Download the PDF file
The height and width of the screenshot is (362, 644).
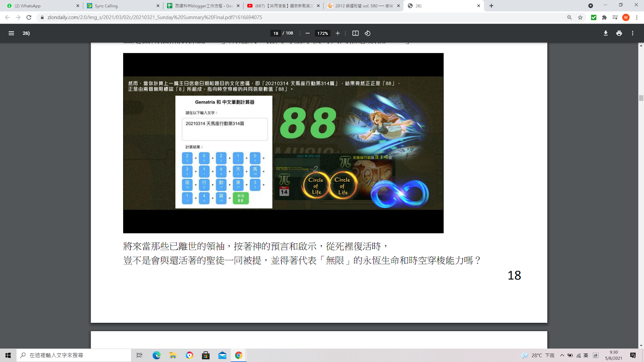point(606,33)
